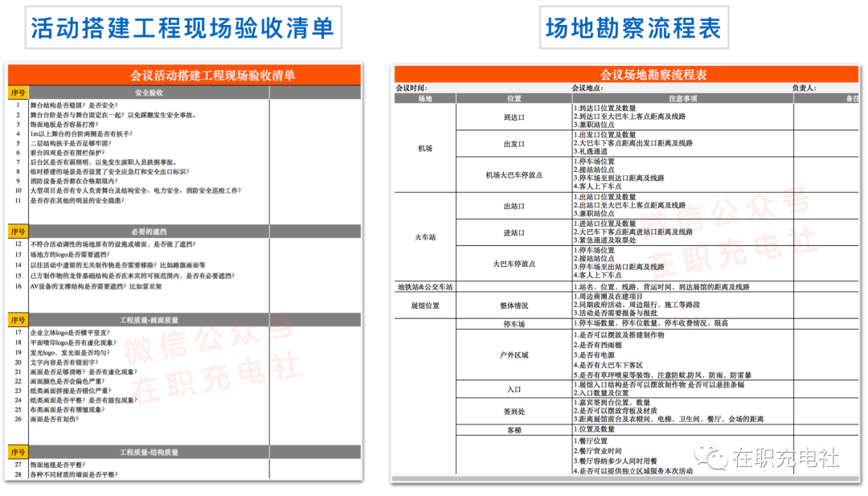
Task: Click the 序号 cell next to 安全验收
Action: (18, 94)
